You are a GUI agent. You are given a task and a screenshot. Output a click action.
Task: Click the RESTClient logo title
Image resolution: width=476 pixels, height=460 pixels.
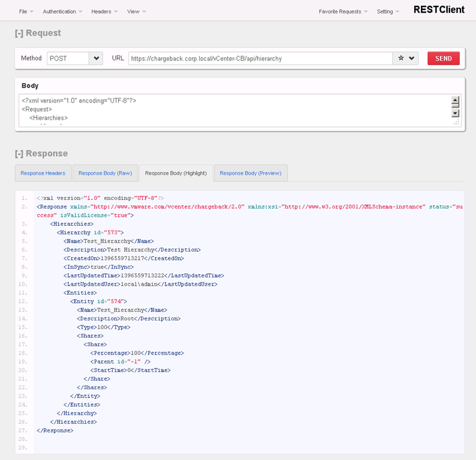439,10
